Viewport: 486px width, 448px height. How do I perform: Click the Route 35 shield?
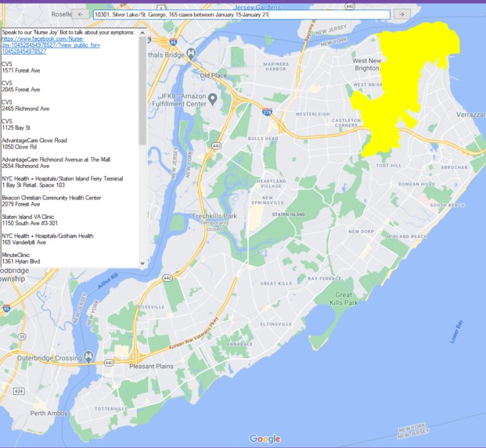pos(21,336)
